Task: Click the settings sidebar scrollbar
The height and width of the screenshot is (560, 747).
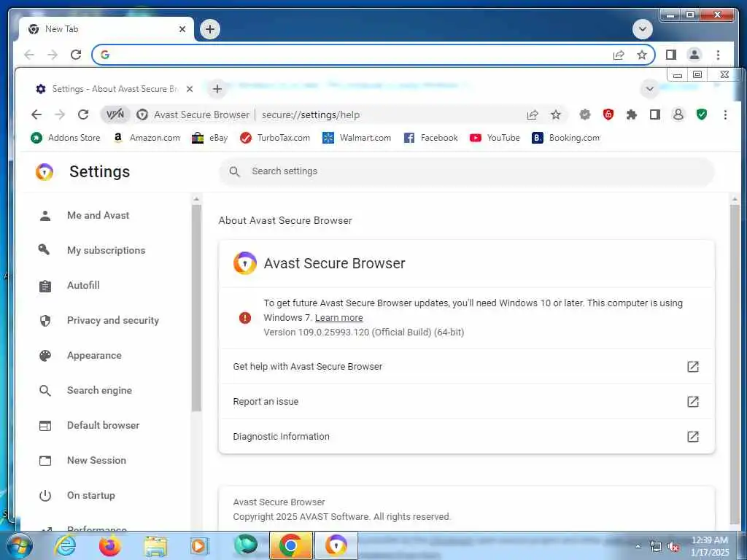Action: point(196,308)
